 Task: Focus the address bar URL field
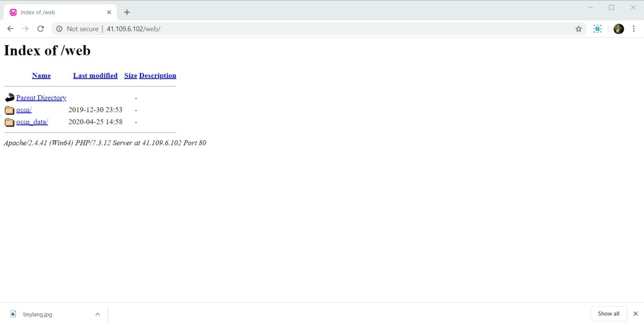[293, 29]
